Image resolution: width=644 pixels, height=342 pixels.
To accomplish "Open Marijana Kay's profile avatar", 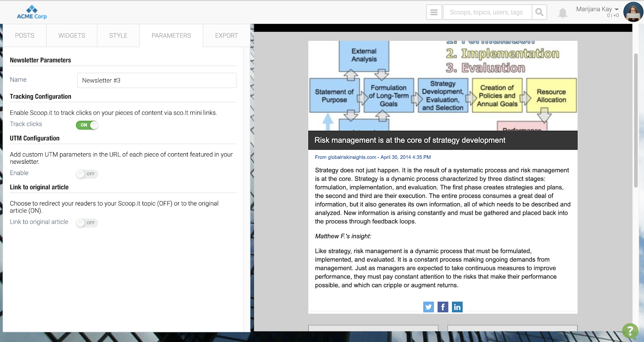I will click(x=633, y=12).
